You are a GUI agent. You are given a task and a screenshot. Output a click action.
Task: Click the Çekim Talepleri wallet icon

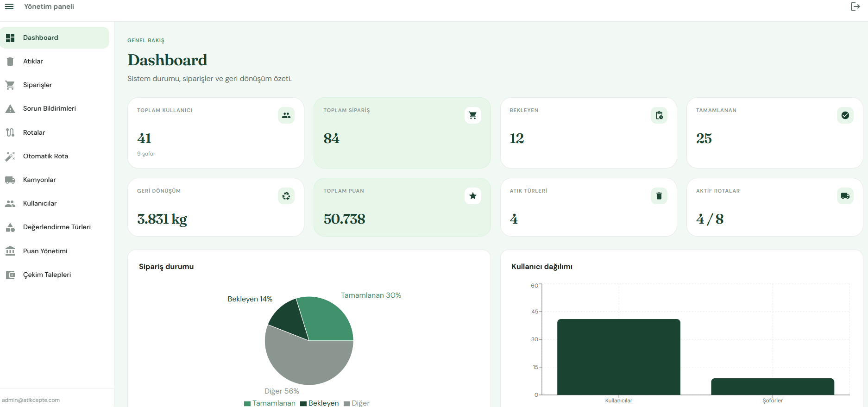tap(10, 275)
